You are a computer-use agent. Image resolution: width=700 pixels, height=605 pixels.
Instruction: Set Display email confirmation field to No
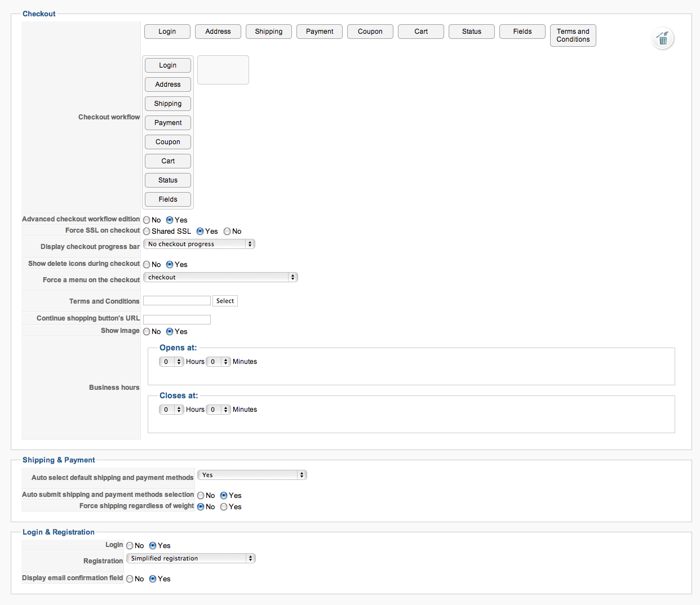click(x=130, y=579)
